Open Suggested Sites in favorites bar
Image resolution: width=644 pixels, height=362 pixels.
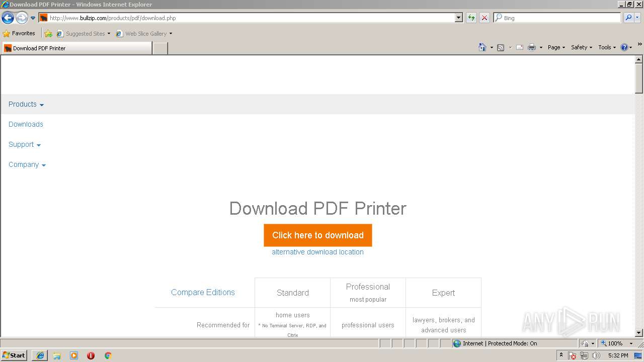pyautogui.click(x=83, y=34)
